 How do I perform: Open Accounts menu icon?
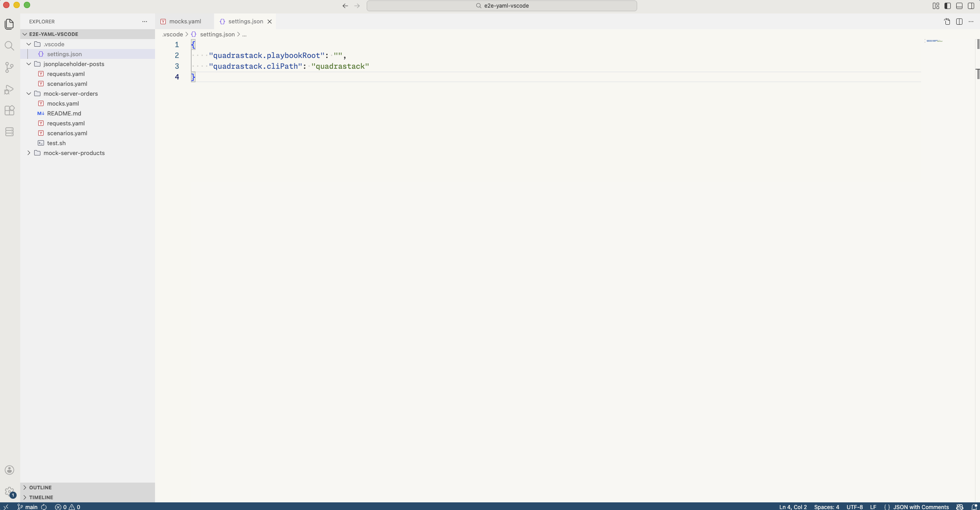9,470
